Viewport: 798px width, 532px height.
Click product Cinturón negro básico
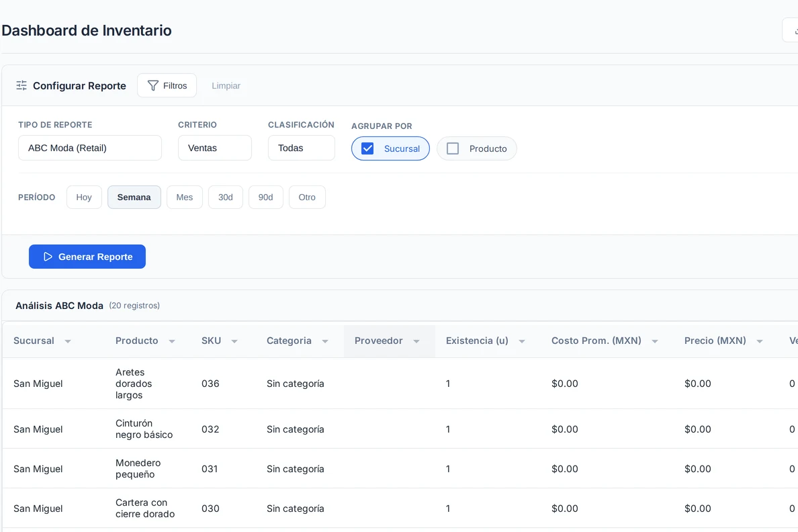144,429
